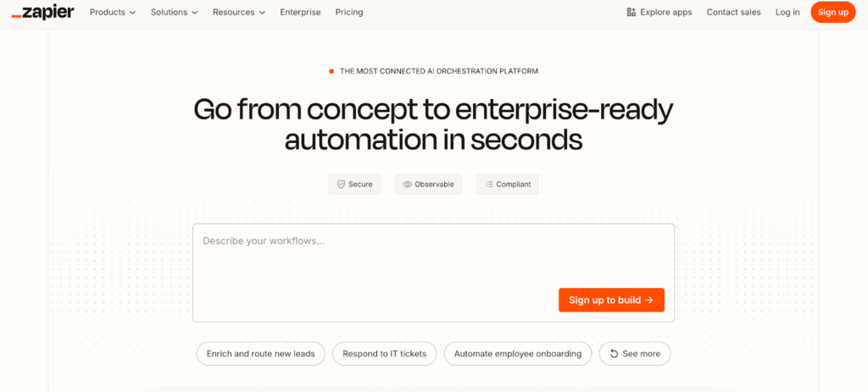
Task: Open the Pricing page
Action: 349,12
